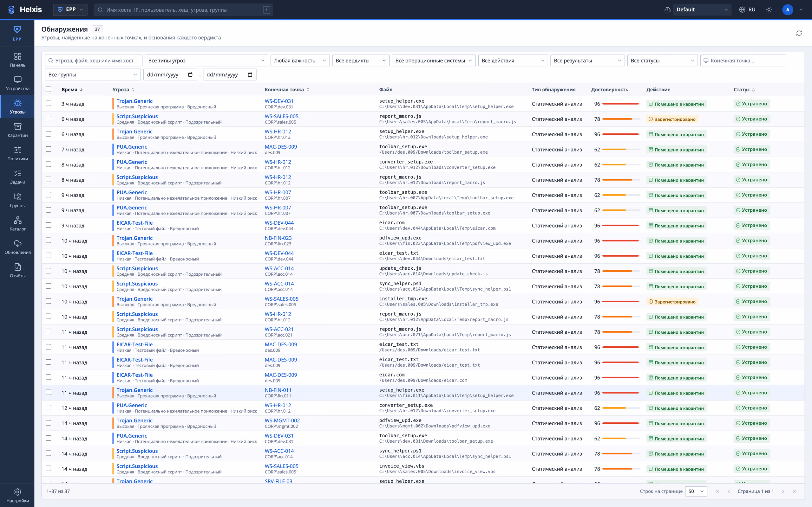Click the refresh icon for Обнаружения
Image resolution: width=812 pixels, height=507 pixels.
pos(799,33)
